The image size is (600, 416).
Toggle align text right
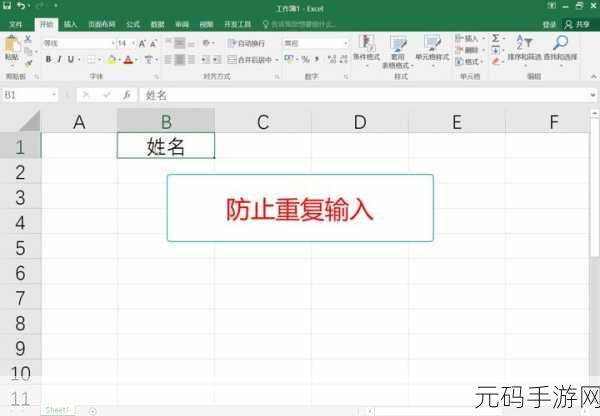(191, 60)
